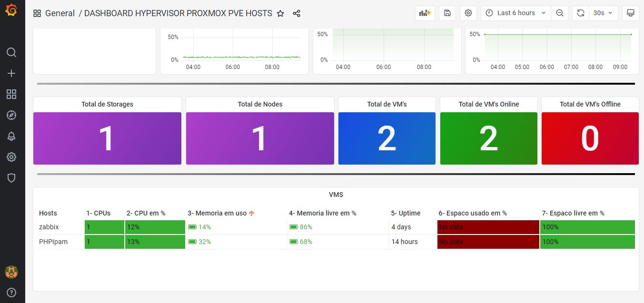Cycle view mode with monitor icon

coord(631,13)
